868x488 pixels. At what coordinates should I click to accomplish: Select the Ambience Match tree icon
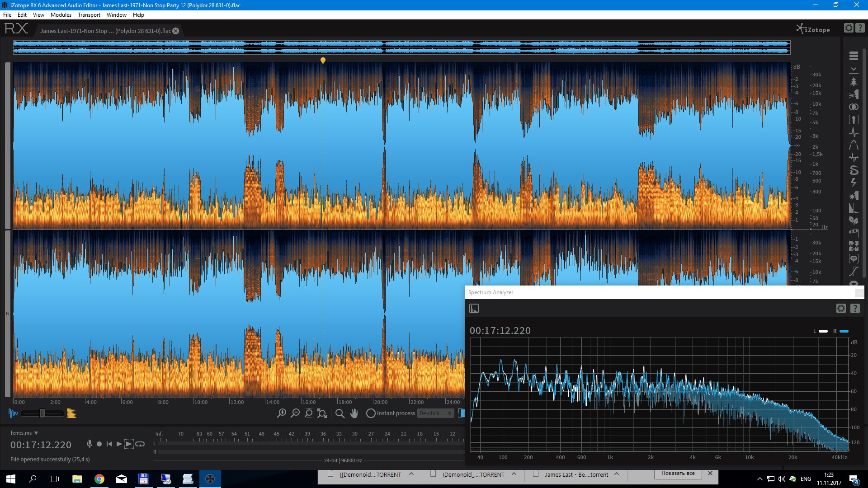pos(854,82)
